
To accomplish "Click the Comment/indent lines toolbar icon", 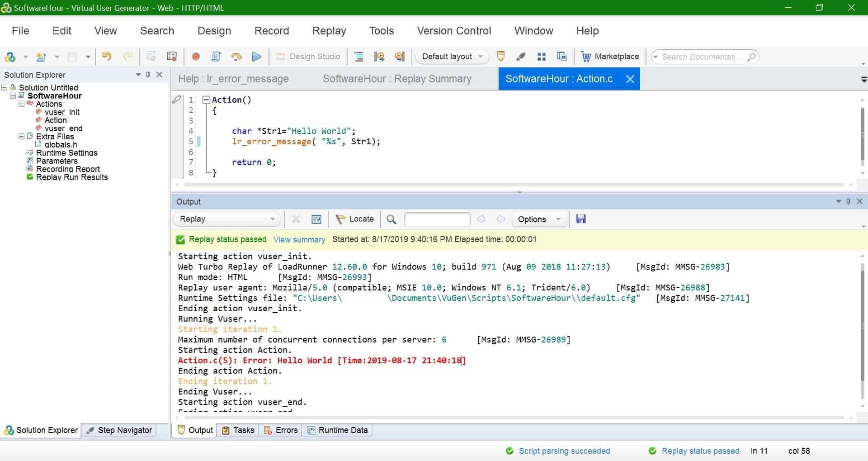I will coord(359,57).
